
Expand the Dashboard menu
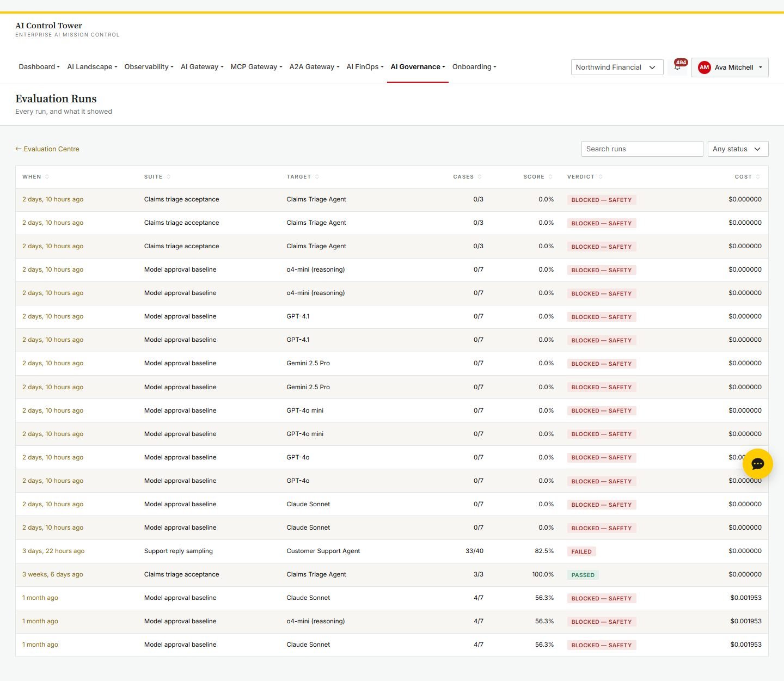click(39, 67)
